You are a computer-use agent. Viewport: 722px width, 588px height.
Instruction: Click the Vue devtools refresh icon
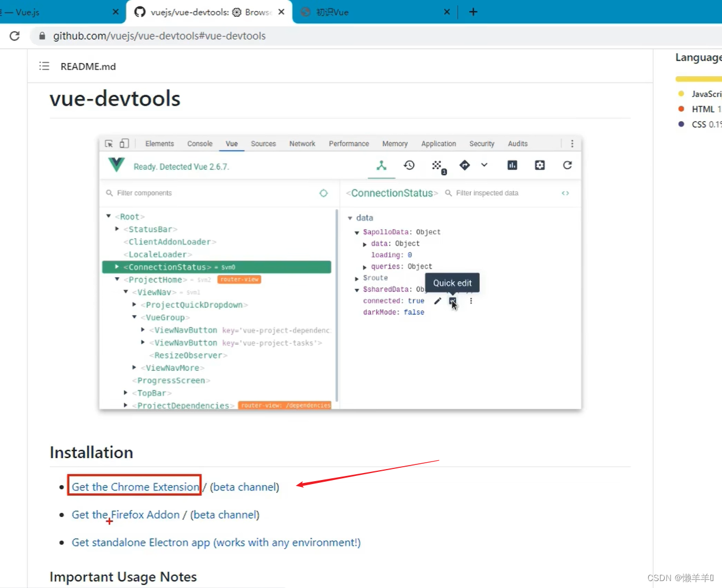pos(567,165)
